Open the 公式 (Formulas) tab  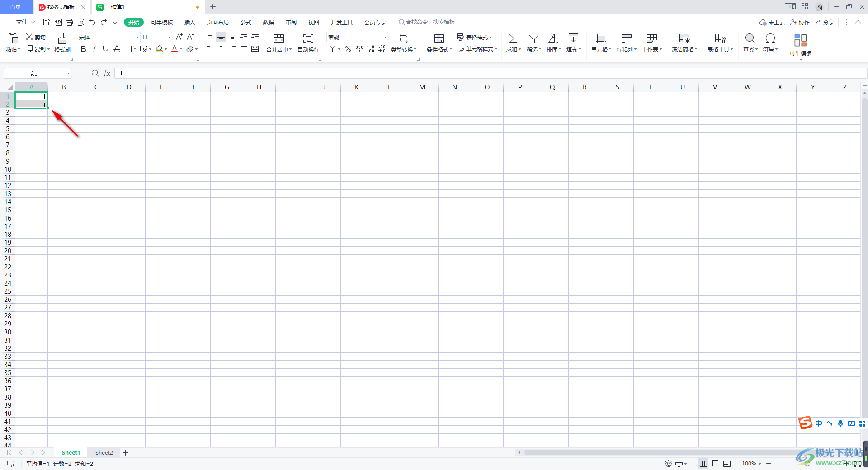(246, 22)
